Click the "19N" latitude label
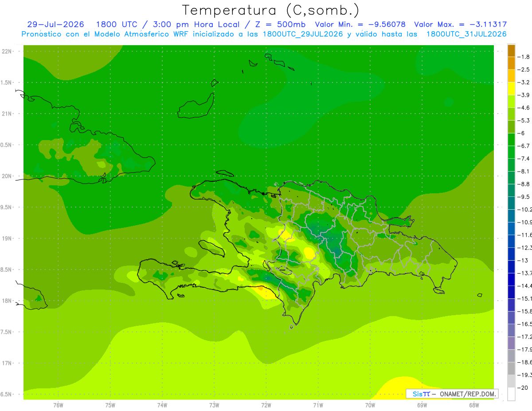The height and width of the screenshot is (411, 532). pos(8,238)
